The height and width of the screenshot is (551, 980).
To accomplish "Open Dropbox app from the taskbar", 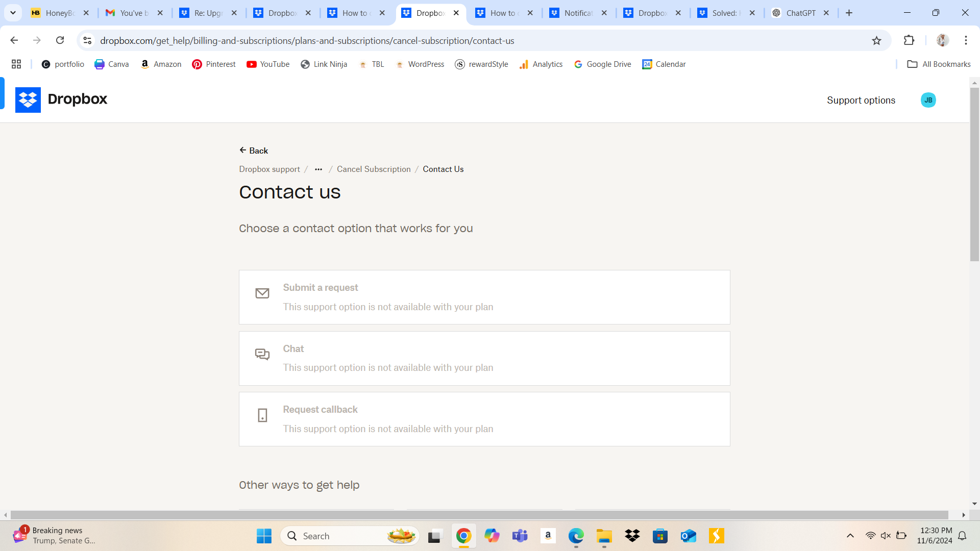I will point(632,536).
